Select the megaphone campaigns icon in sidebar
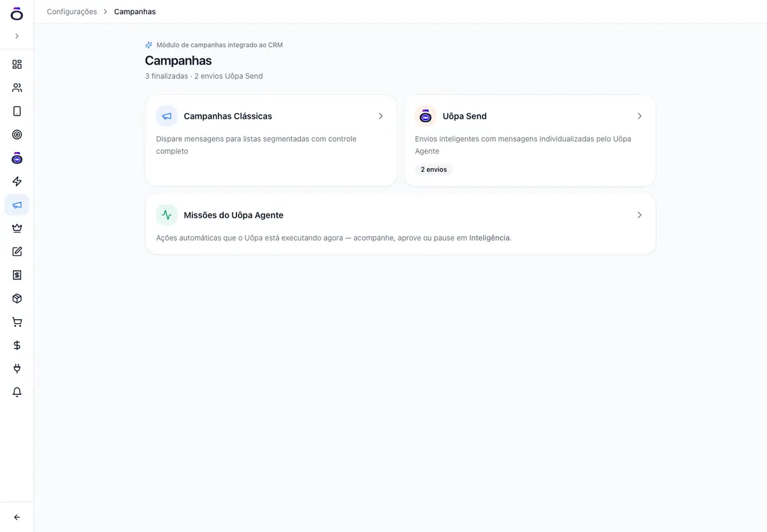The height and width of the screenshot is (532, 767). (17, 205)
